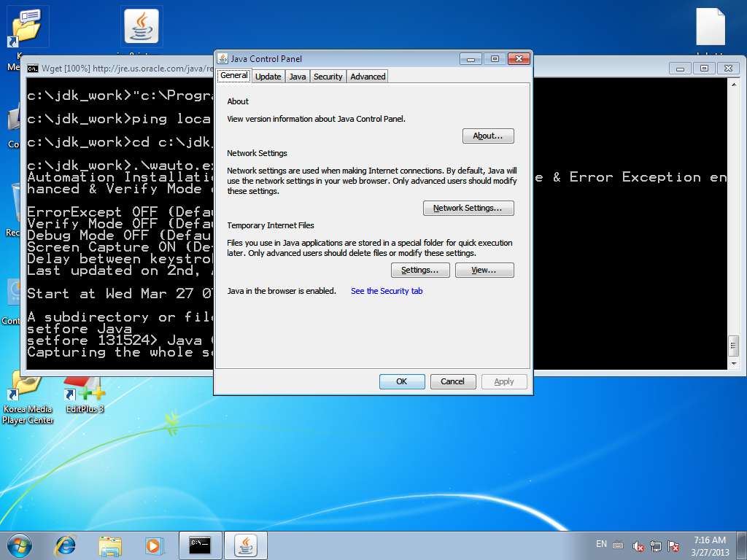Minimize the Java Control Panel window
The height and width of the screenshot is (560, 747).
point(471,58)
